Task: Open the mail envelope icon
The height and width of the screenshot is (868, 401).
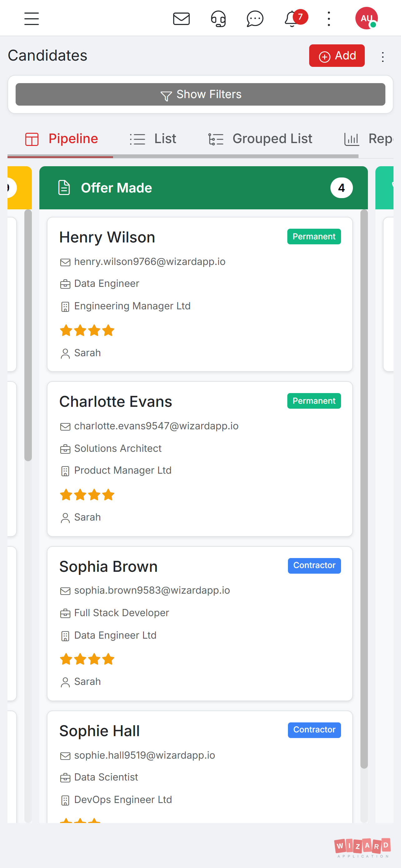Action: coord(181,18)
